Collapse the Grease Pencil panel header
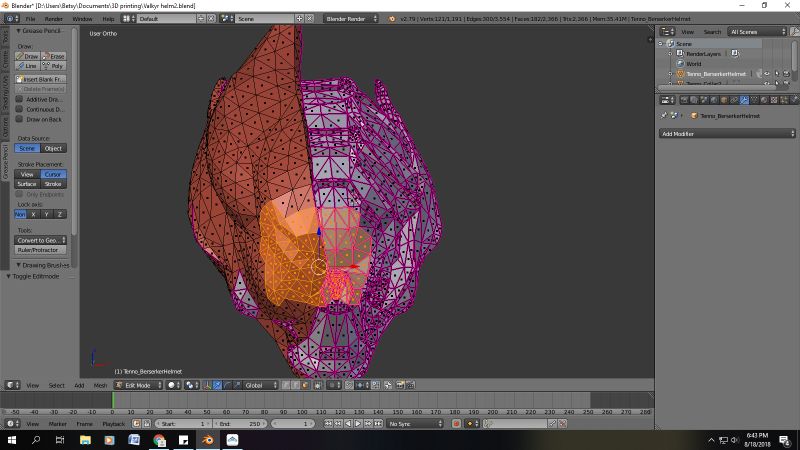 [x=38, y=31]
